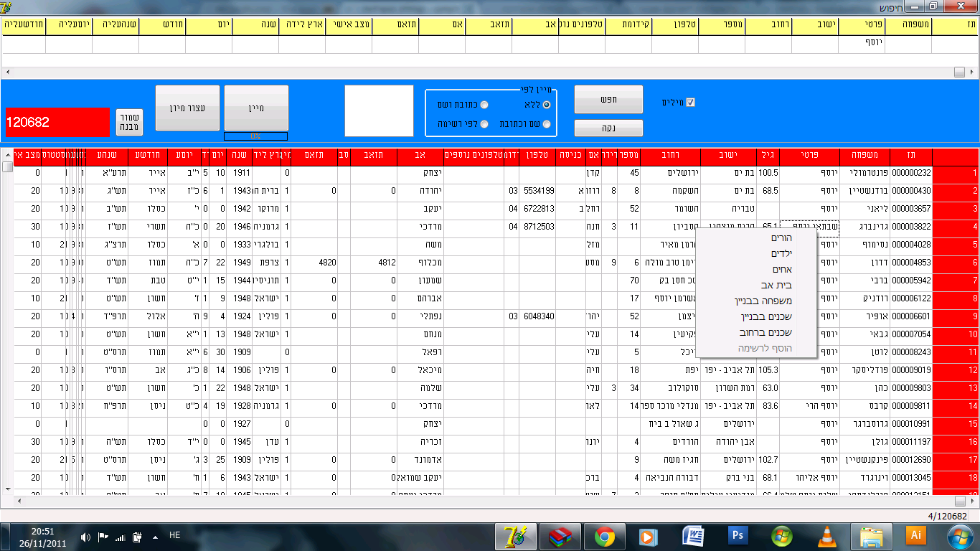Viewport: 980px width, 551px height.
Task: Select the ללא sort radio button
Action: tap(547, 105)
